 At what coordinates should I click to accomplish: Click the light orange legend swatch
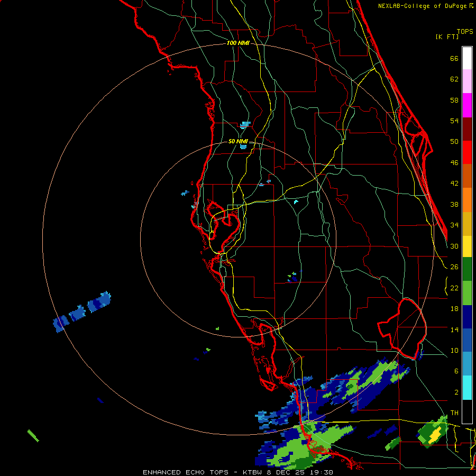pos(467,200)
